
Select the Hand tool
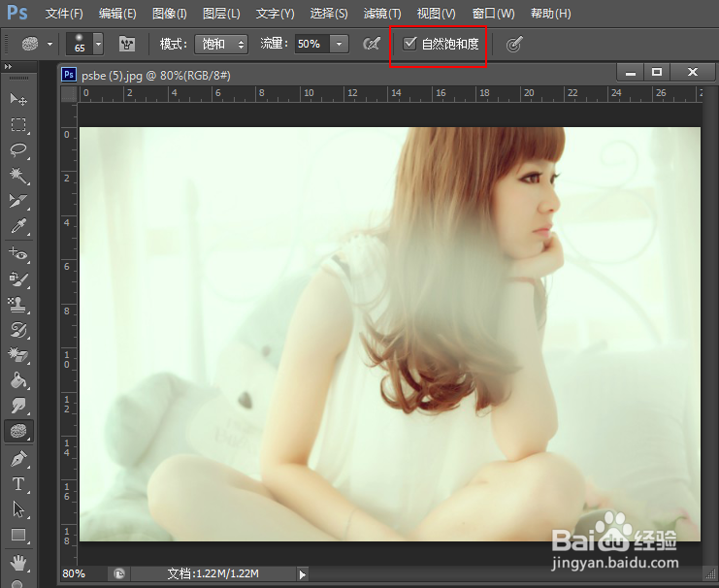click(18, 563)
